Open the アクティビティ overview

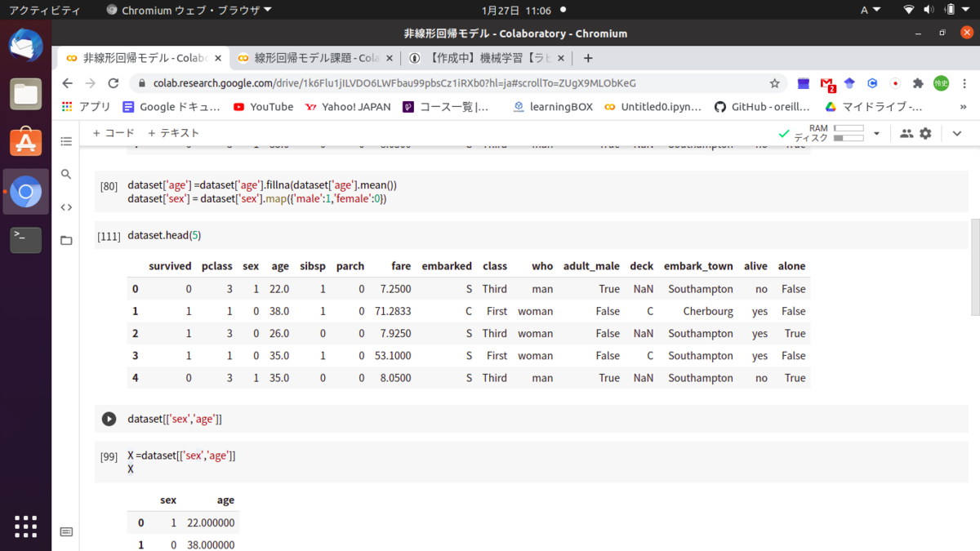tap(44, 11)
